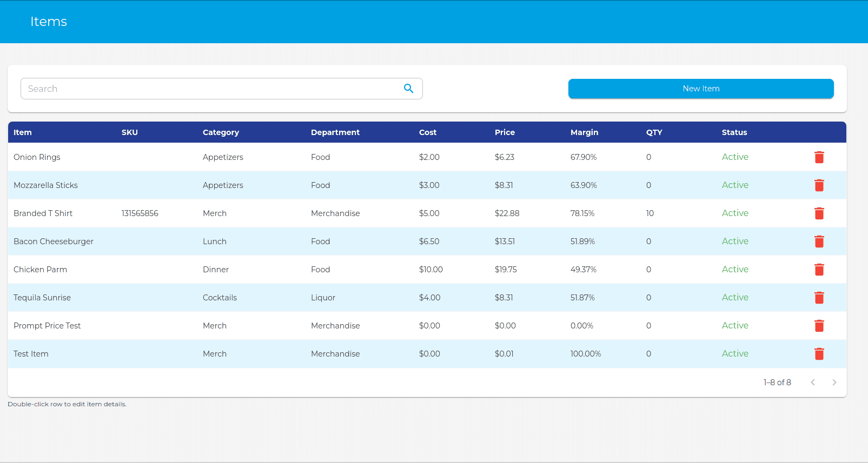Delete the Chicken Parm row

819,270
